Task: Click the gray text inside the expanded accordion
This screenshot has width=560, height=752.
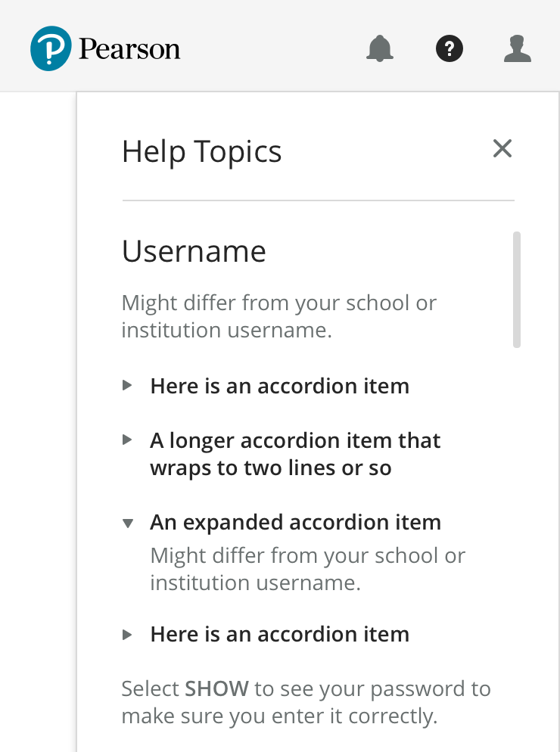Action: click(x=307, y=569)
